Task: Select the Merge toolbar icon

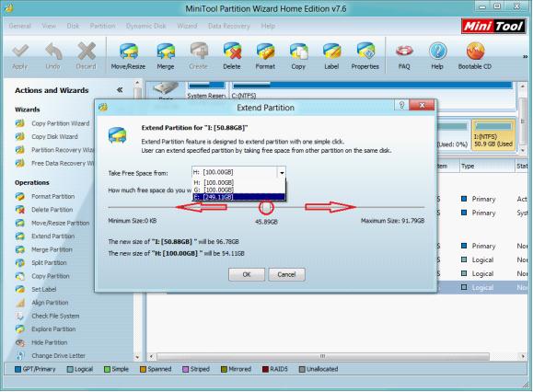Action: click(x=166, y=57)
